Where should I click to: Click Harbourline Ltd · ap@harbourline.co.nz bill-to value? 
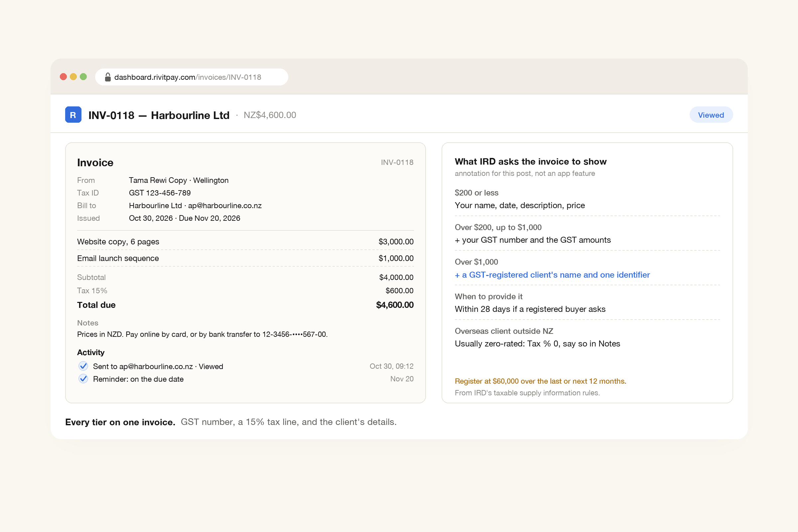pyautogui.click(x=195, y=205)
